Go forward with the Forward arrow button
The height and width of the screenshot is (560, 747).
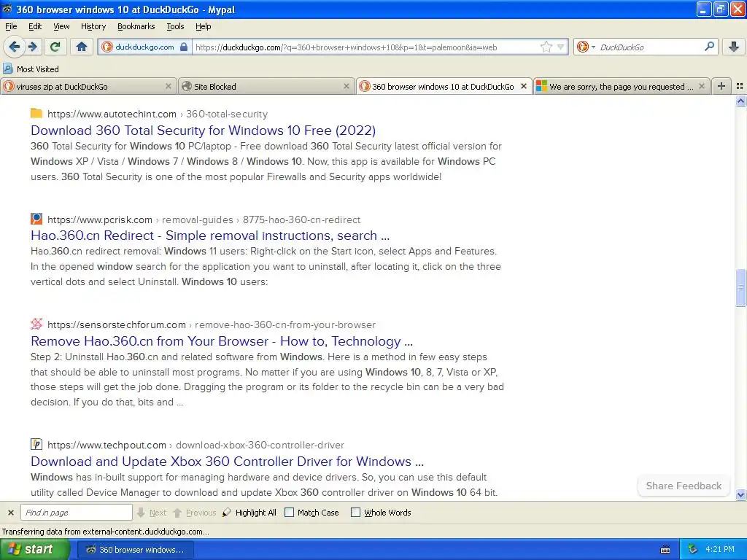pos(32,47)
